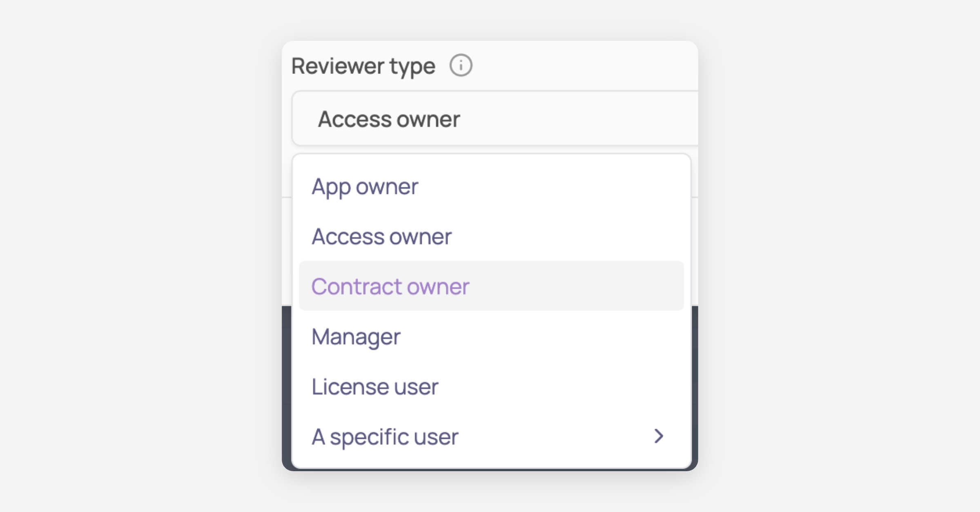Click the A specific user menu entry

tap(385, 436)
